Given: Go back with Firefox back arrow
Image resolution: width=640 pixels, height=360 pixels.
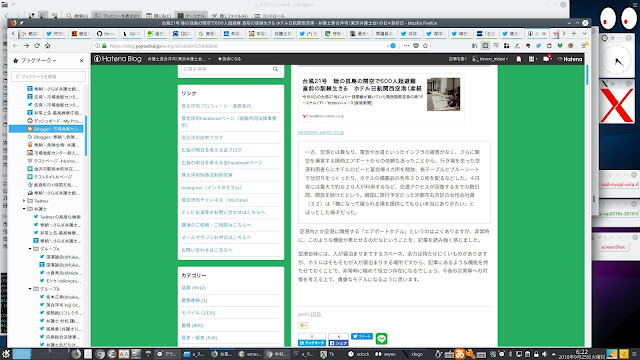Looking at the screenshot, I should pyautogui.click(x=16, y=46).
